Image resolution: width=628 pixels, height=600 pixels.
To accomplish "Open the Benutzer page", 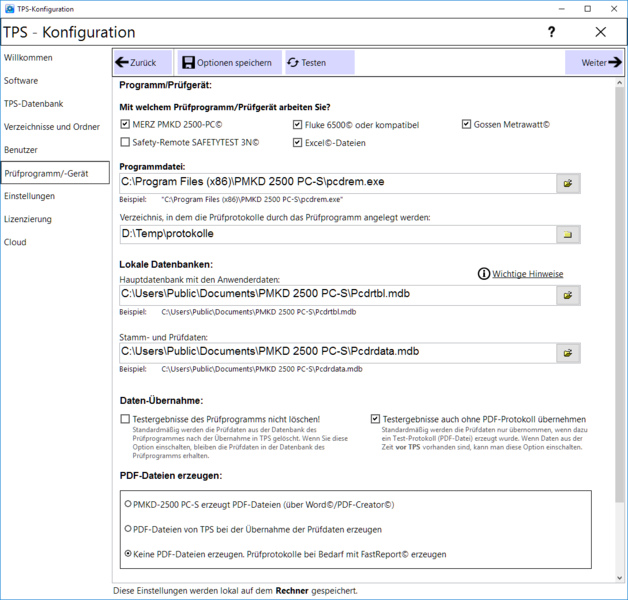I will (21, 150).
